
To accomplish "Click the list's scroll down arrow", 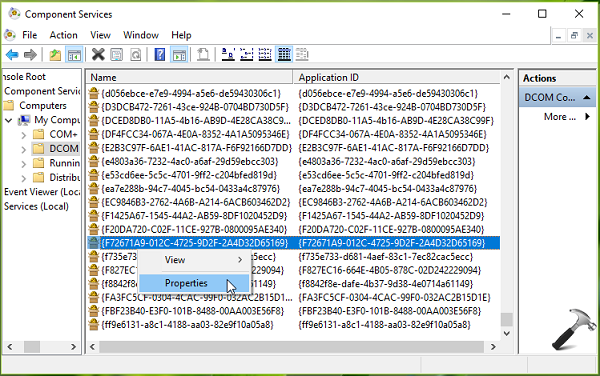I will point(507,333).
